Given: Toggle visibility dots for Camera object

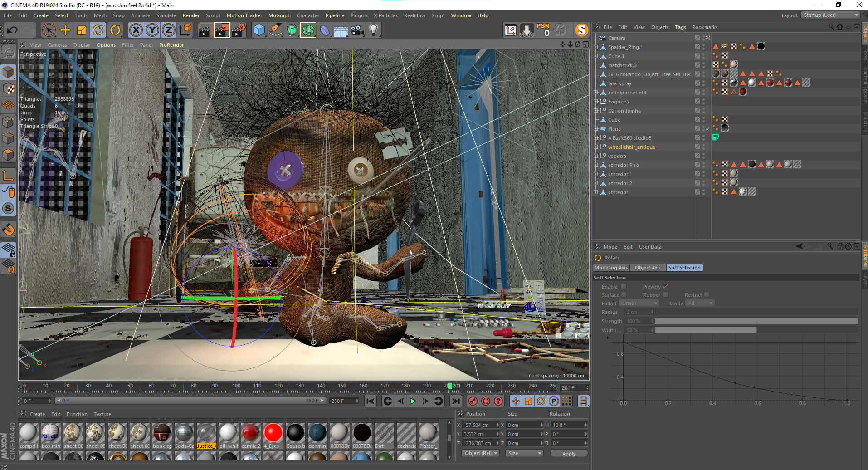Looking at the screenshot, I should pos(704,38).
